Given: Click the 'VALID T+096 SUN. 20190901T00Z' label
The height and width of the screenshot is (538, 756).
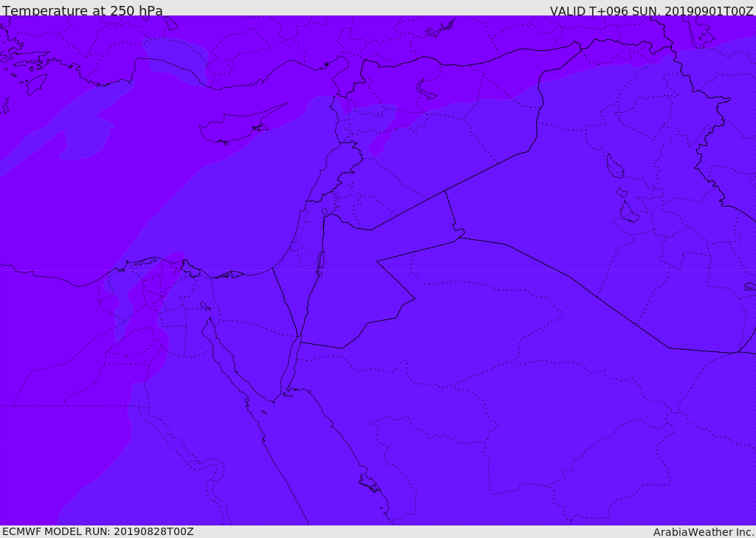Looking at the screenshot, I should (651, 10).
